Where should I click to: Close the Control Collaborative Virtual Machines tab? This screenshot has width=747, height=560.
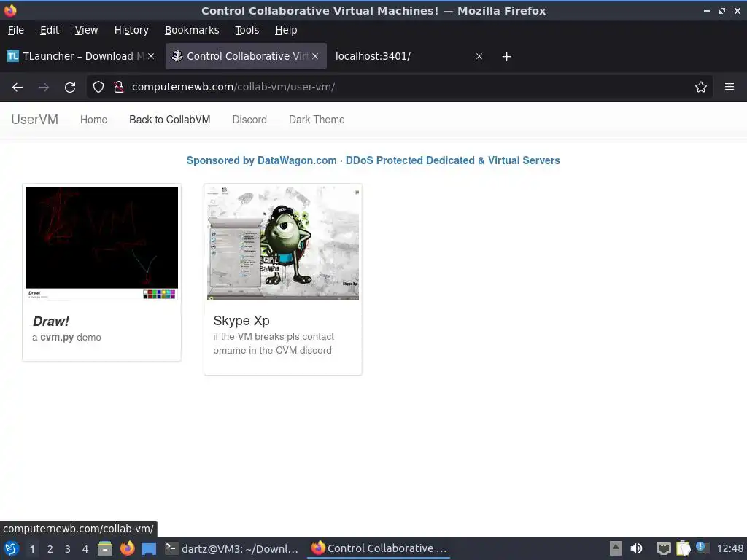click(315, 56)
